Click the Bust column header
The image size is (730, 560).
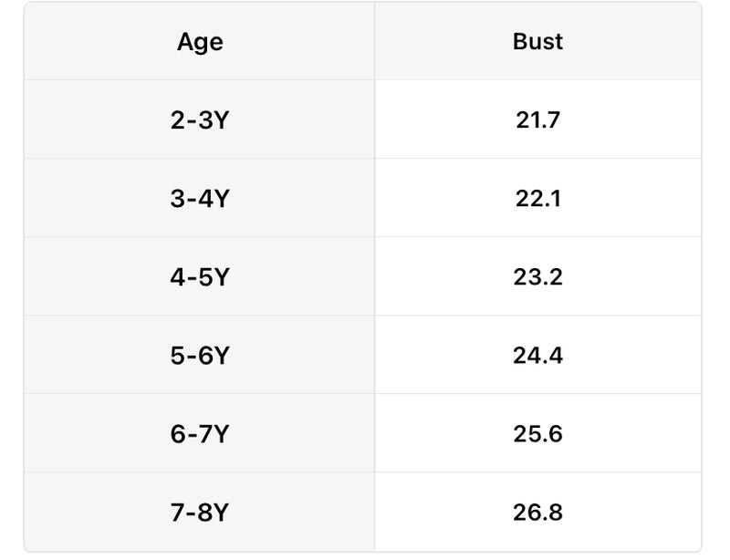pyautogui.click(x=537, y=41)
